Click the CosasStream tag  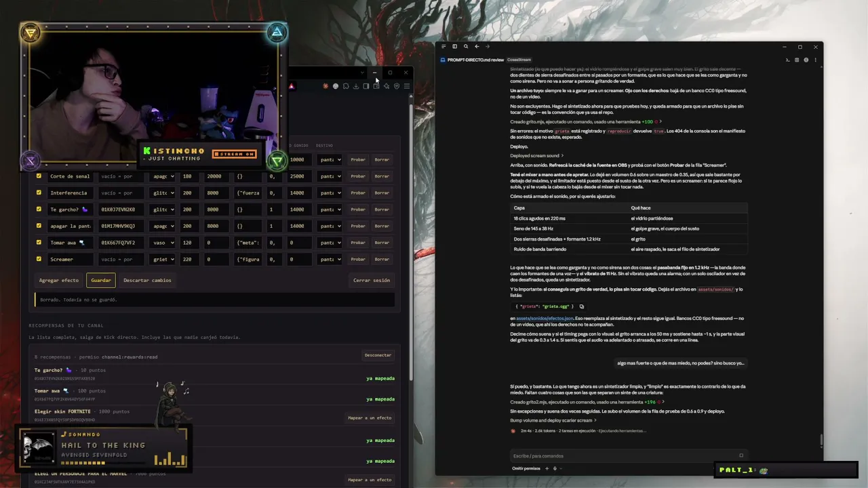(x=519, y=60)
